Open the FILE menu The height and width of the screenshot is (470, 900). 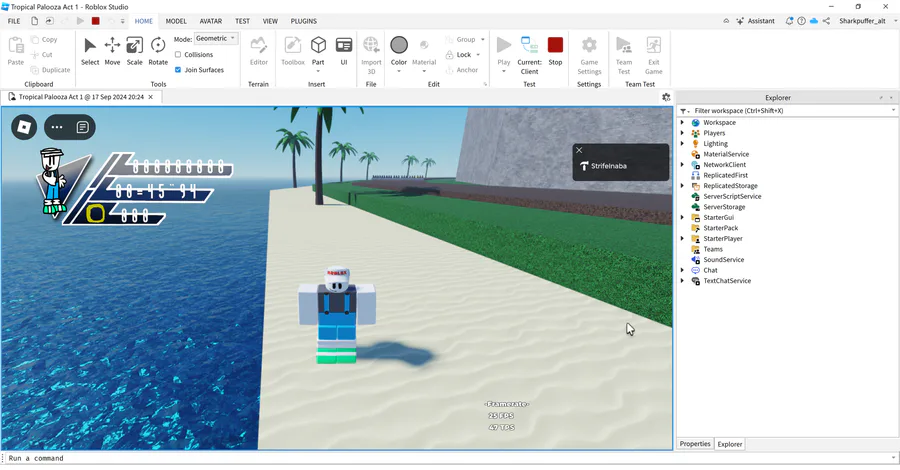(14, 21)
